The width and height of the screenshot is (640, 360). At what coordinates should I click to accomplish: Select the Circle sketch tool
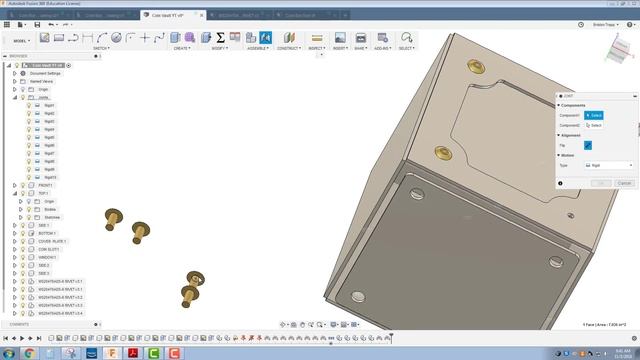click(x=116, y=38)
